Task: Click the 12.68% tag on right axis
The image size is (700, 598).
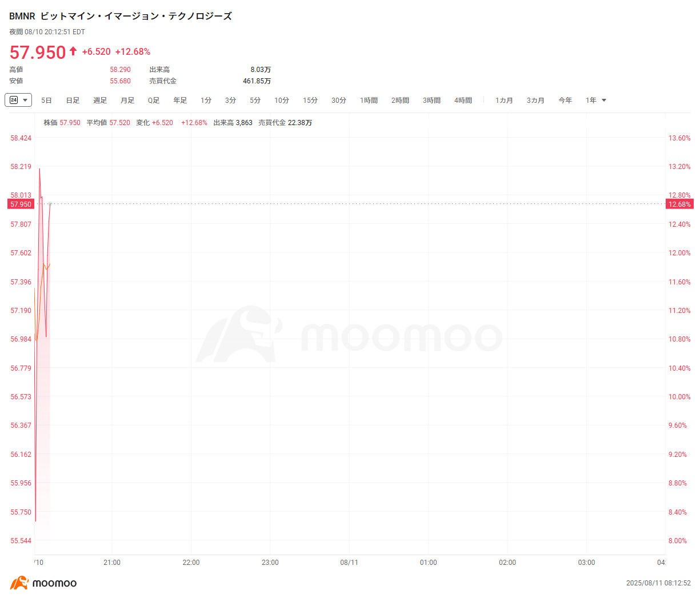Action: click(679, 204)
